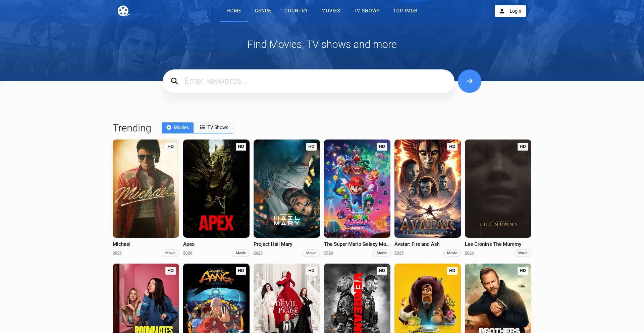Click the Michael title link
This screenshot has width=644, height=333.
(x=121, y=244)
